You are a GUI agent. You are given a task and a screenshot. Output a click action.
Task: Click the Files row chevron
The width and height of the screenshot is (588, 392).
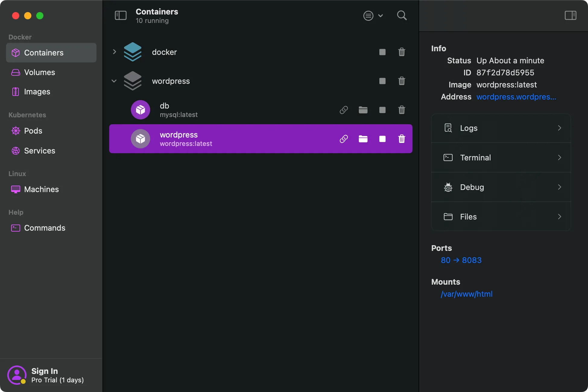click(x=559, y=217)
